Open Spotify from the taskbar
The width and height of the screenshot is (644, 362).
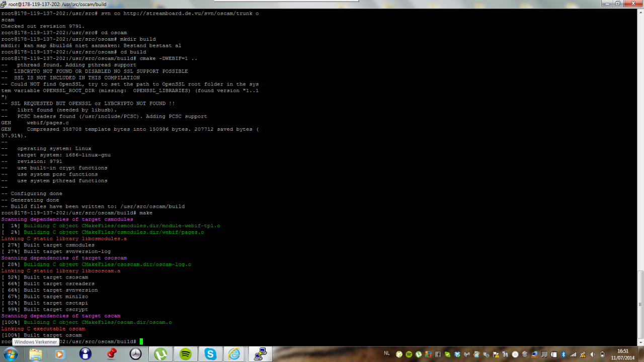pos(185,354)
